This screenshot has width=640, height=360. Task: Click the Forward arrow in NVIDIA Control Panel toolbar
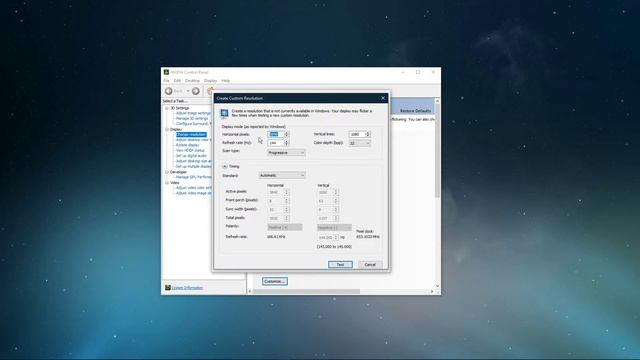tap(196, 91)
